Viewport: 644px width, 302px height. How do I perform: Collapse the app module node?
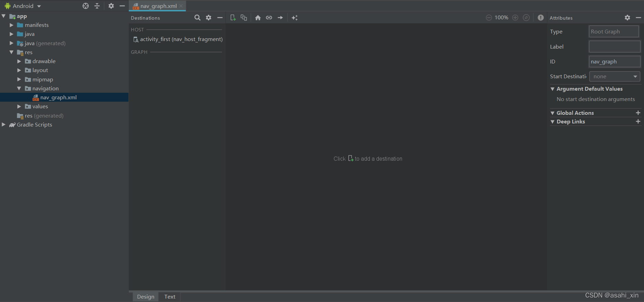pyautogui.click(x=3, y=16)
